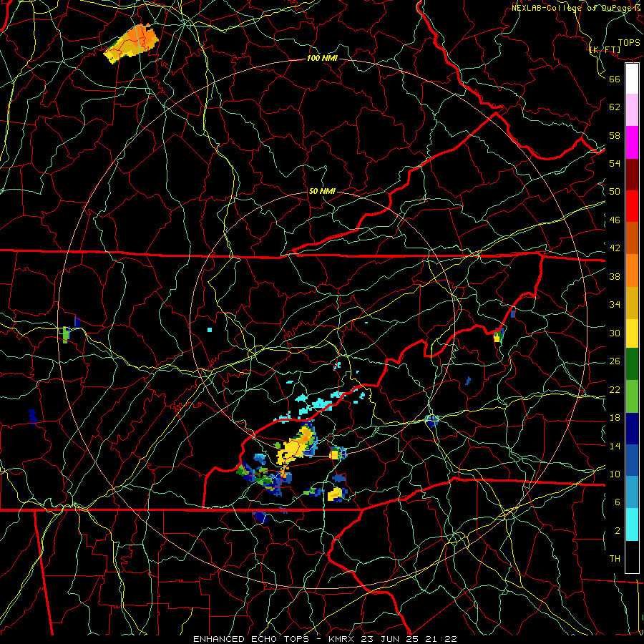Select the light green legend swatch
This screenshot has height=644, width=644.
pyautogui.click(x=632, y=396)
